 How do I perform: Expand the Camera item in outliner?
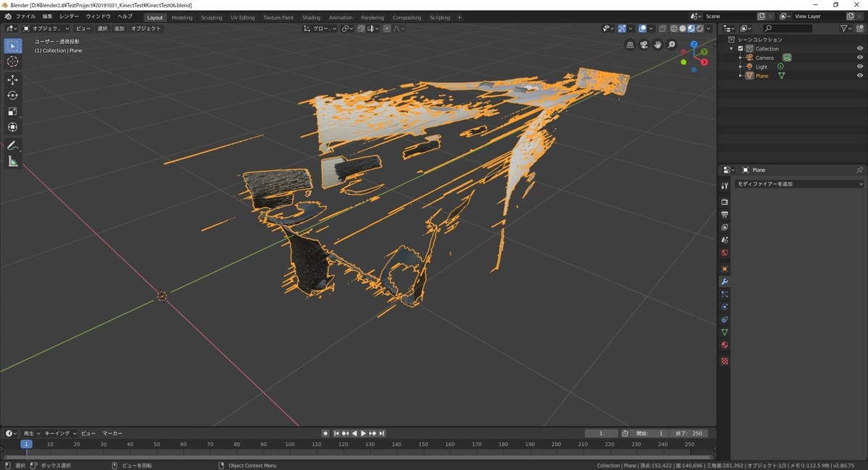tap(740, 58)
